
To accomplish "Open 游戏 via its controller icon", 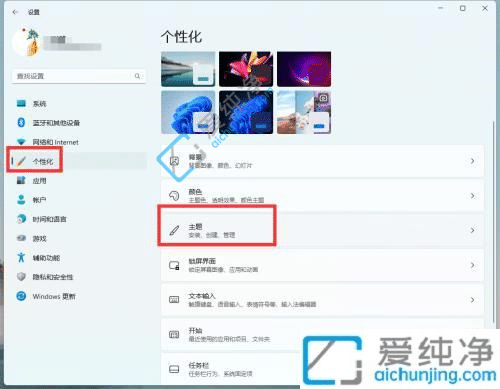I will pyautogui.click(x=21, y=238).
